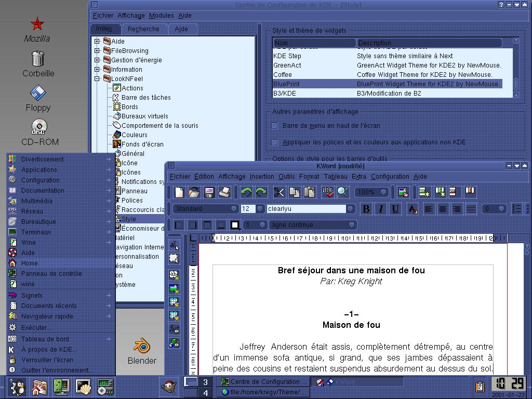Open the zoom 100% dropdown

point(371,192)
